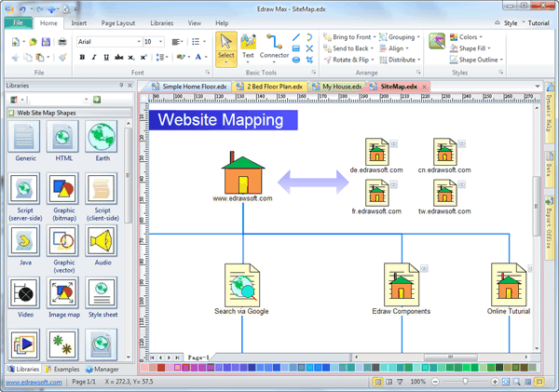Toggle strikethrough formatting
Screen dimensions: 559x392
tap(118, 57)
